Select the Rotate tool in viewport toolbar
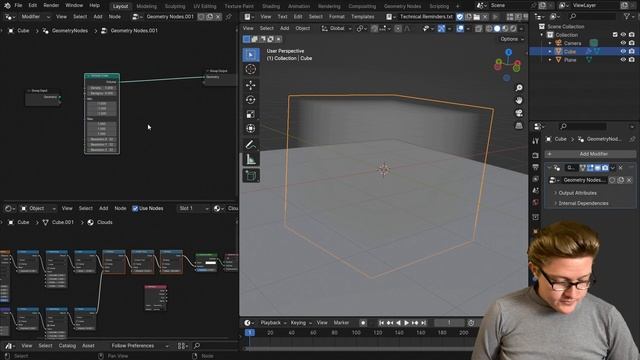Image resolution: width=640 pixels, height=360 pixels. [x=251, y=100]
